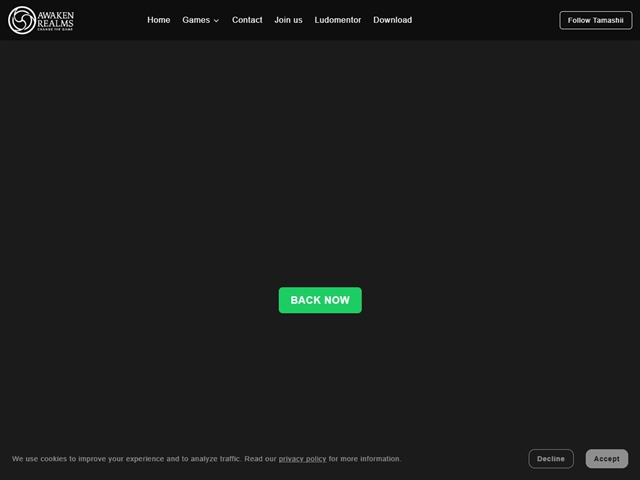Click the empty dark area below BACK NOW
Viewport: 640px width, 480px height.
coord(320,380)
